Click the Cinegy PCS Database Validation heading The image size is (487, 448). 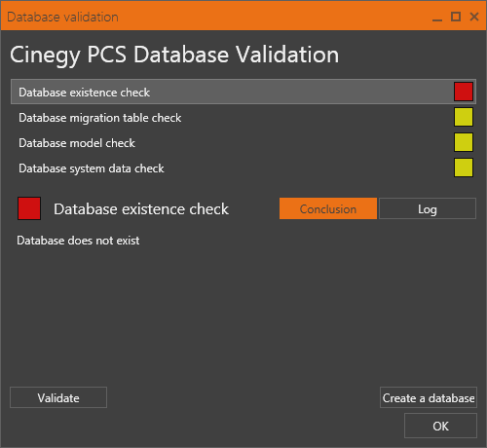tap(174, 55)
